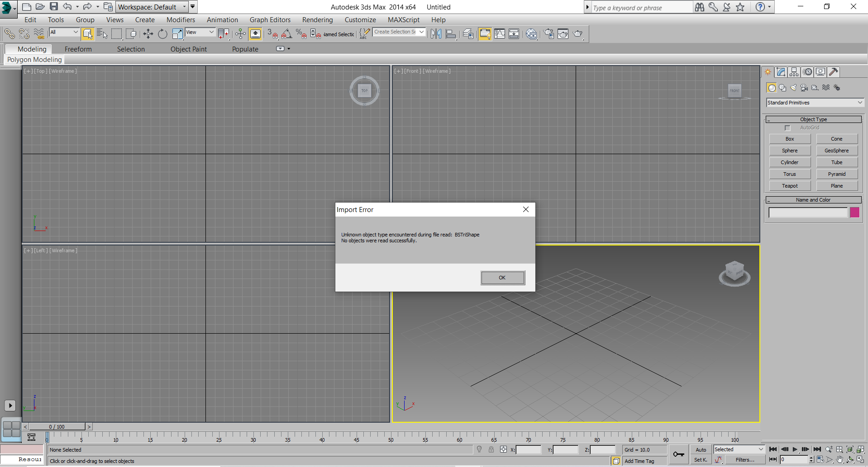Select the Shapes create category

[x=782, y=88]
